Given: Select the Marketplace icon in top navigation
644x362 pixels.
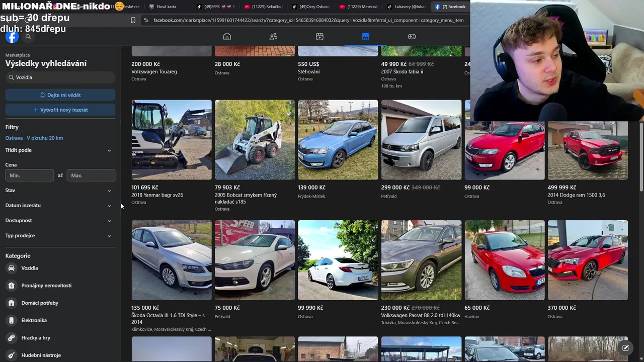Looking at the screenshot, I should pyautogui.click(x=365, y=37).
